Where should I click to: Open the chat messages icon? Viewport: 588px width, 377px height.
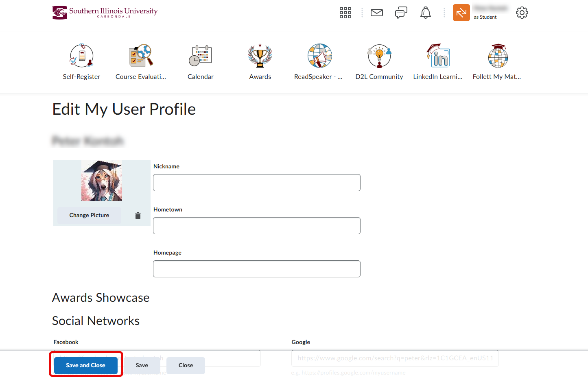(401, 13)
